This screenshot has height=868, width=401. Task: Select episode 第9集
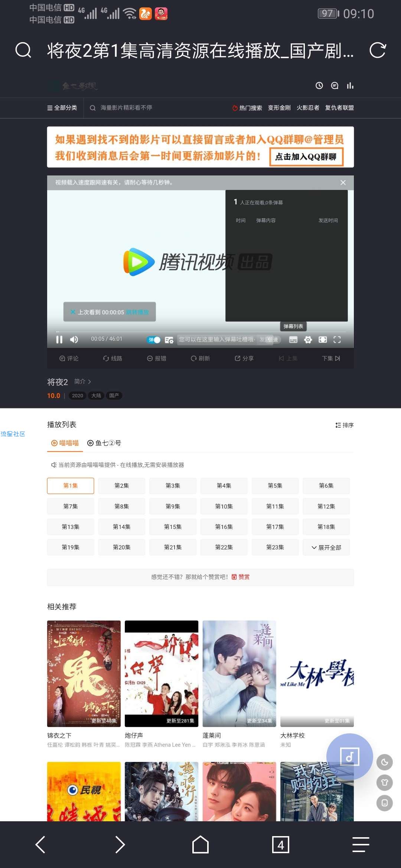coord(173,506)
